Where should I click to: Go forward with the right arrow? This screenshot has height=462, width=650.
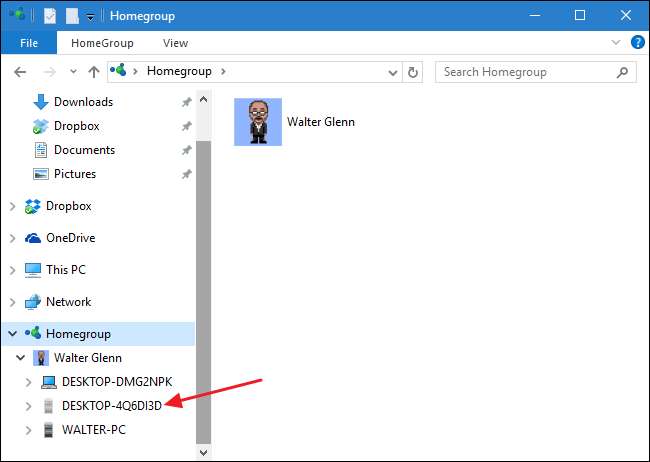pos(50,72)
